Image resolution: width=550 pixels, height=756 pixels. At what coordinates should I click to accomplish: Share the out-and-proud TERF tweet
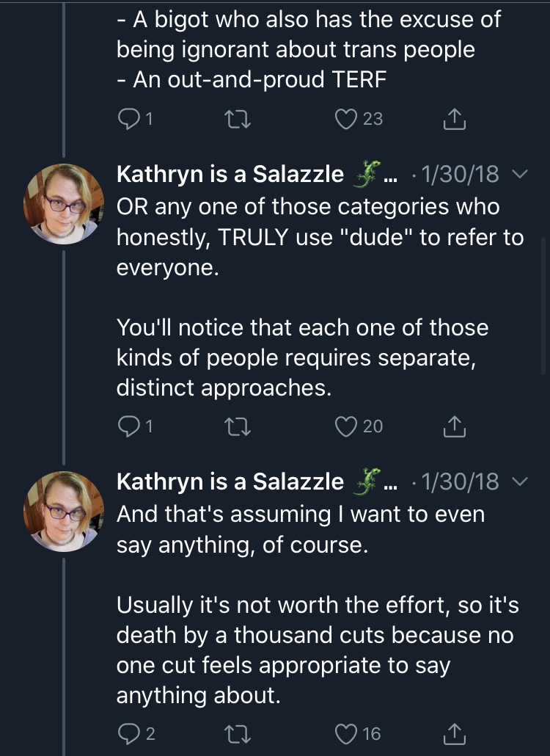click(454, 119)
